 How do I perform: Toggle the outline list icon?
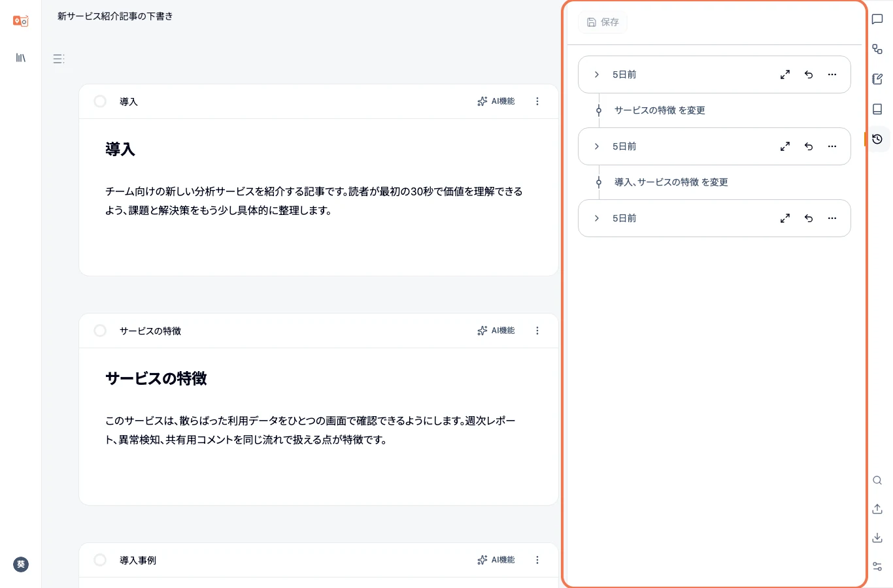(x=58, y=59)
